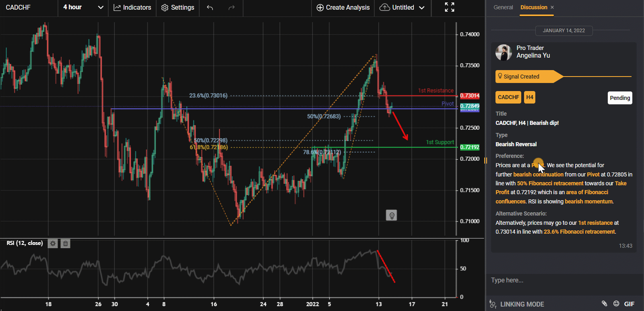Click the RSI (12, close) label

click(x=25, y=243)
